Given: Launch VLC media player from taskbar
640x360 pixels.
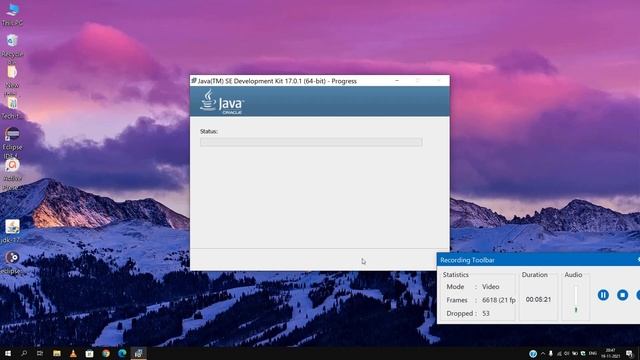Looking at the screenshot, I should point(73,353).
